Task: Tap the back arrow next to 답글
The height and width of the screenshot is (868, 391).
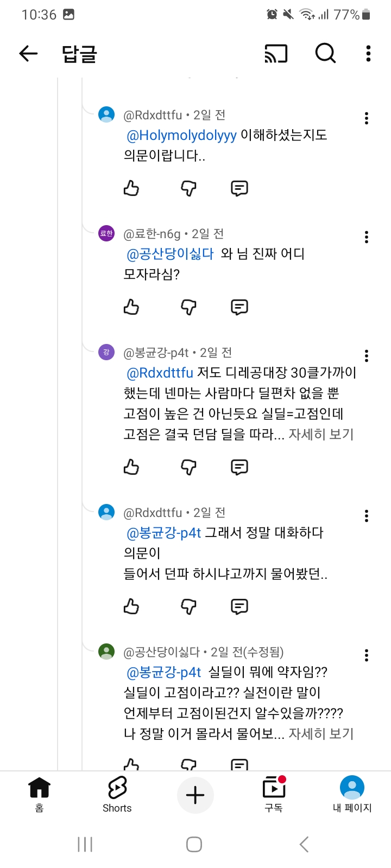Action: (x=28, y=53)
